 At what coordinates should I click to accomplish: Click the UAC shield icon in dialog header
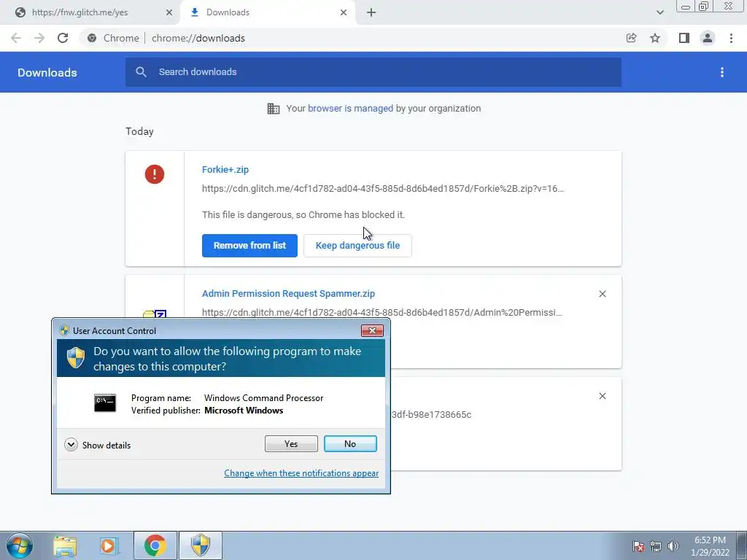(75, 358)
